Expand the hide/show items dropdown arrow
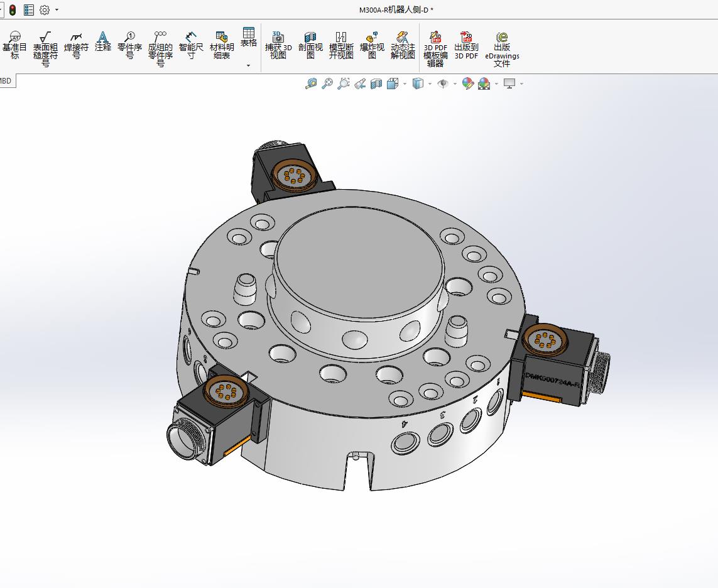Screen dimensions: 718x588 tap(455, 84)
